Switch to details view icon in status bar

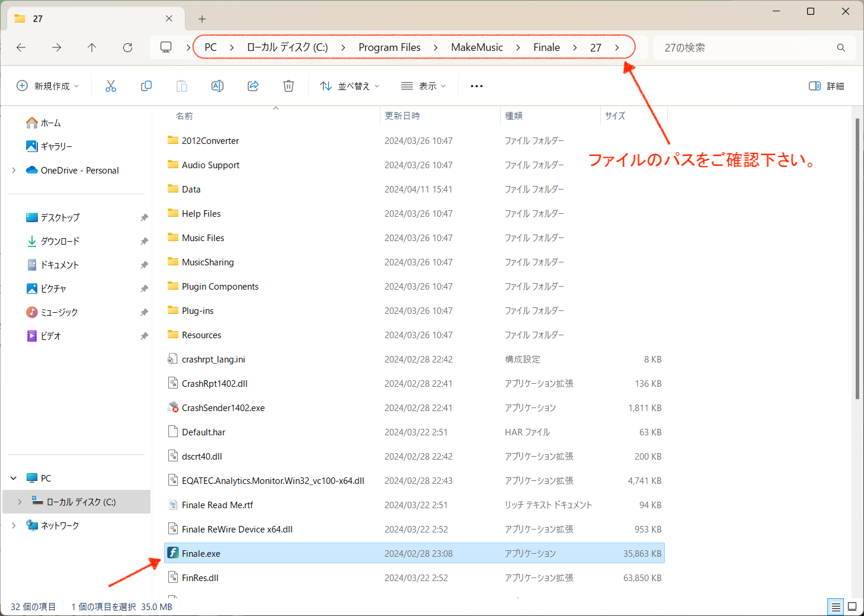click(836, 607)
